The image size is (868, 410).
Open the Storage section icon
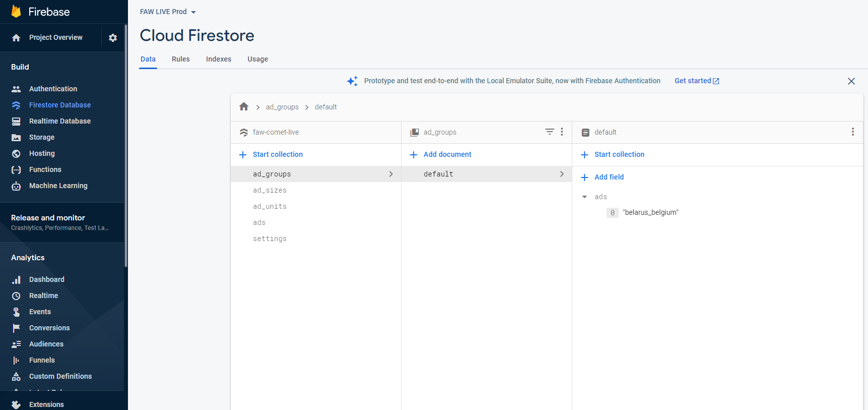16,137
